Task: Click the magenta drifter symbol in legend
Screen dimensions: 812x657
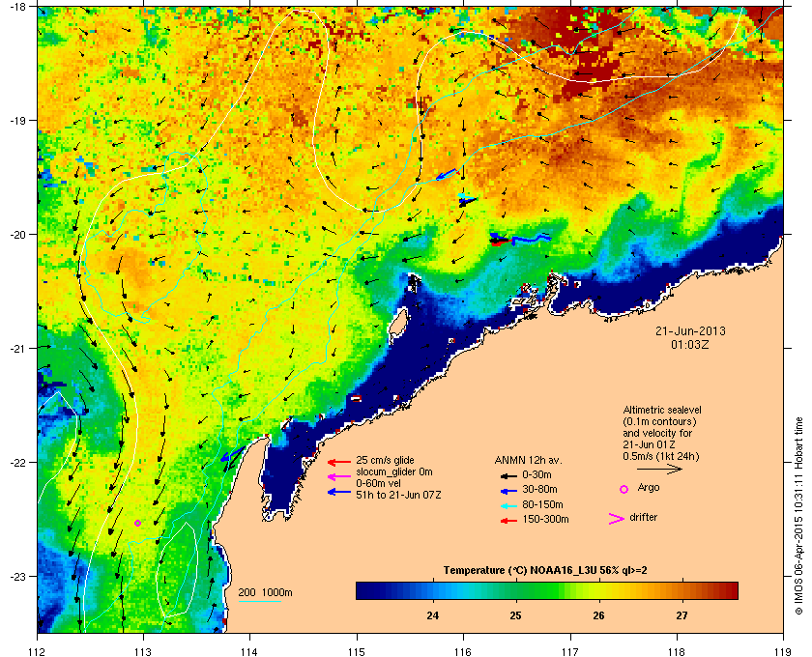Action: 617,519
